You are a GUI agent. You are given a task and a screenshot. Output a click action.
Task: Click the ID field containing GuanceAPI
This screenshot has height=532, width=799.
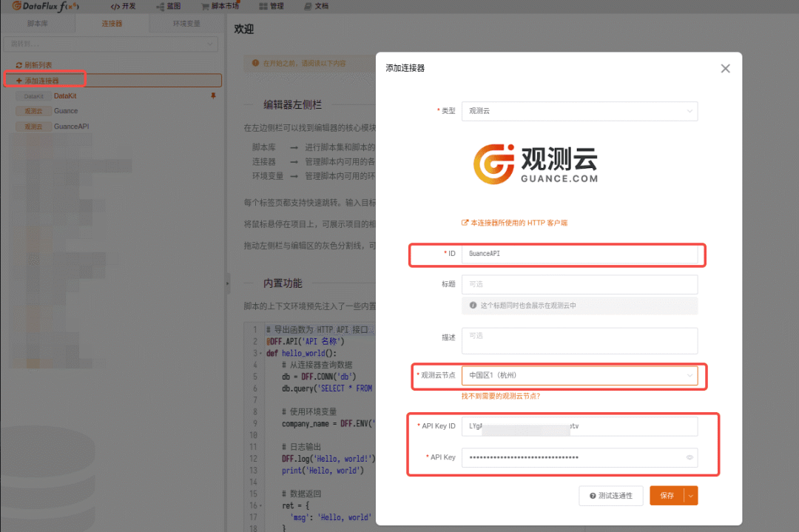point(579,254)
